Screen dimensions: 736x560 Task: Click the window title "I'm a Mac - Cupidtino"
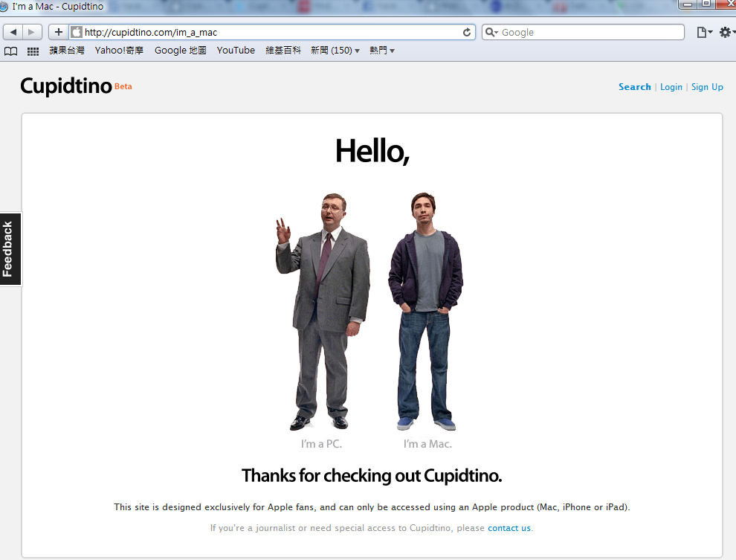(x=58, y=7)
